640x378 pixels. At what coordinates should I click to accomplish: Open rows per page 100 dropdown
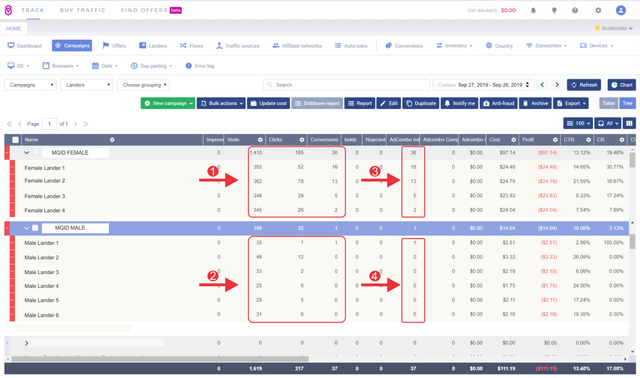pyautogui.click(x=578, y=123)
